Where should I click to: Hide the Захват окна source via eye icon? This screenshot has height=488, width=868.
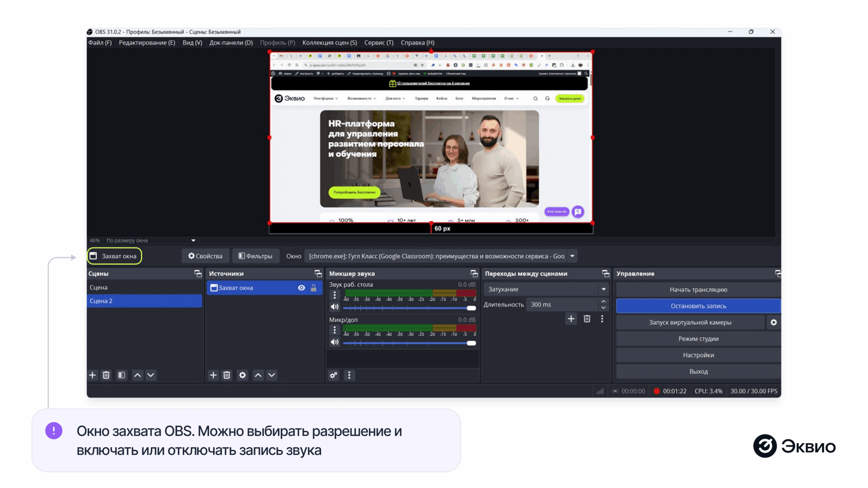(x=301, y=288)
